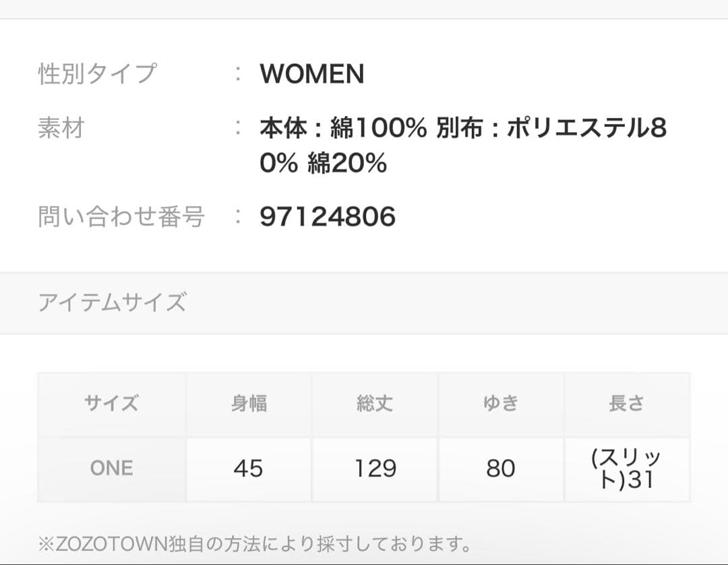728x565 pixels.
Task: Select the ONE size row cell
Action: [112, 469]
